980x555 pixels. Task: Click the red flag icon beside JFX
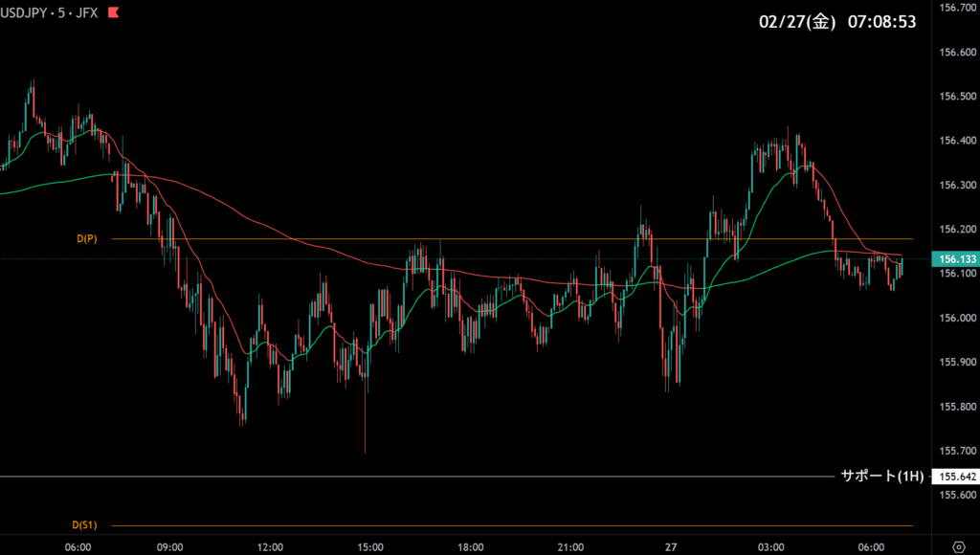click(114, 13)
